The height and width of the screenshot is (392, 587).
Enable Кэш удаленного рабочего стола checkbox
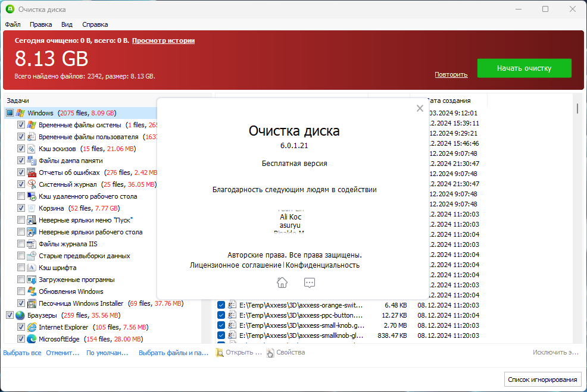21,196
